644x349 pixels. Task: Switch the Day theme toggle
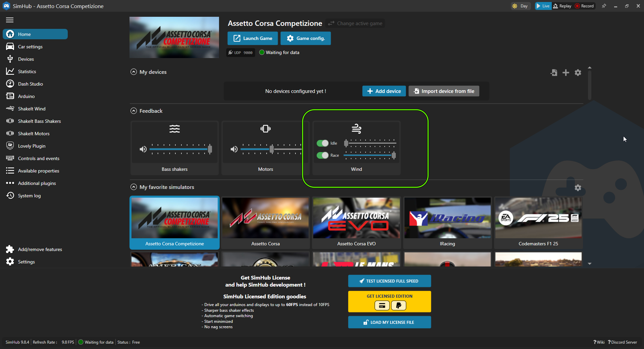click(520, 6)
